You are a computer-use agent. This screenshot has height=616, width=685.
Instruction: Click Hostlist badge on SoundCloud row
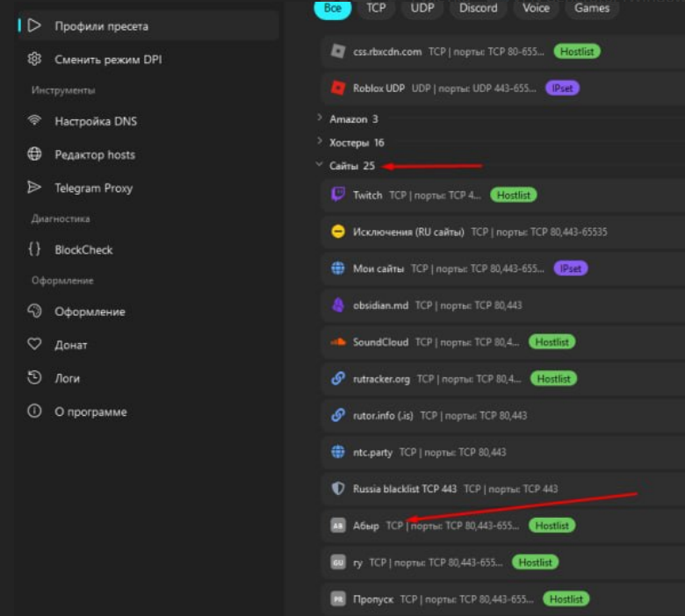[552, 342]
